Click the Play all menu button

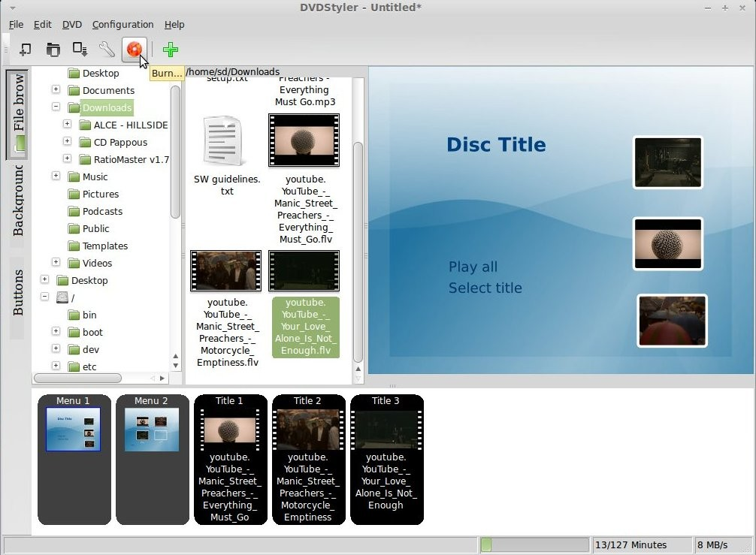[x=473, y=267]
